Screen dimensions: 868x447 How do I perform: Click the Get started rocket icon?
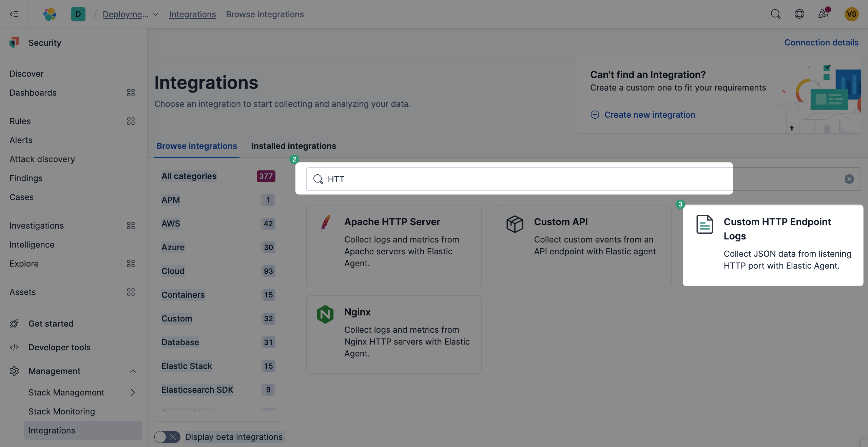point(14,324)
